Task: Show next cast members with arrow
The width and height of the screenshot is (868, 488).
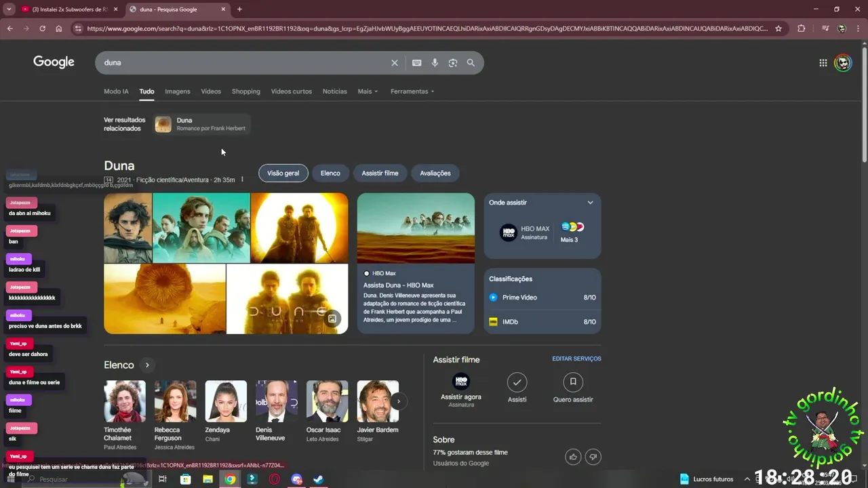Action: tap(399, 401)
